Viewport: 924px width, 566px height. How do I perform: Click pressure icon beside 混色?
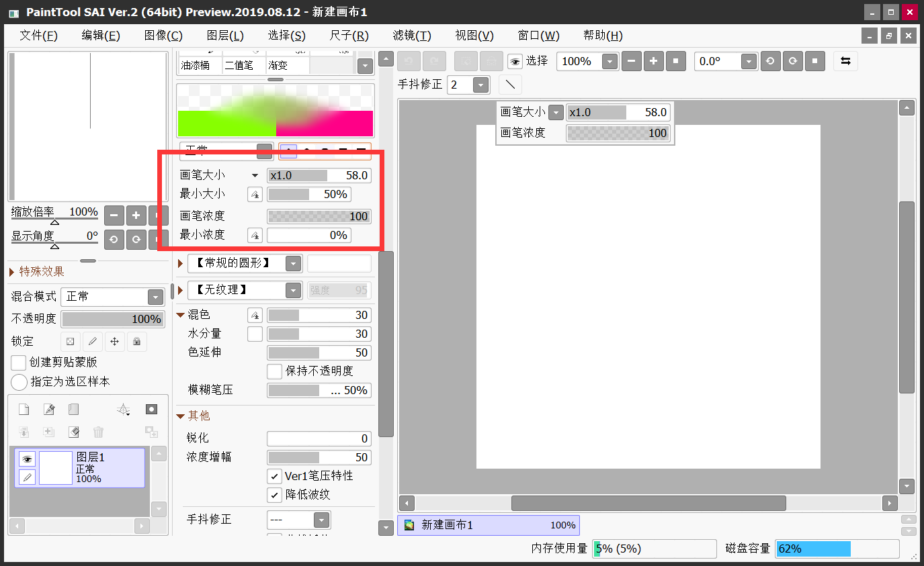(255, 315)
